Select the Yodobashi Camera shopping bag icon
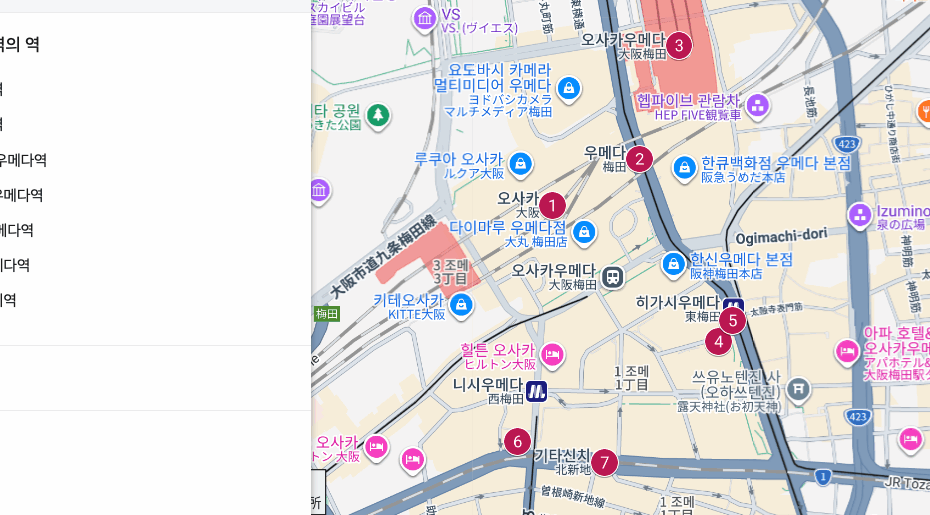This screenshot has width=930, height=515. coord(569,89)
